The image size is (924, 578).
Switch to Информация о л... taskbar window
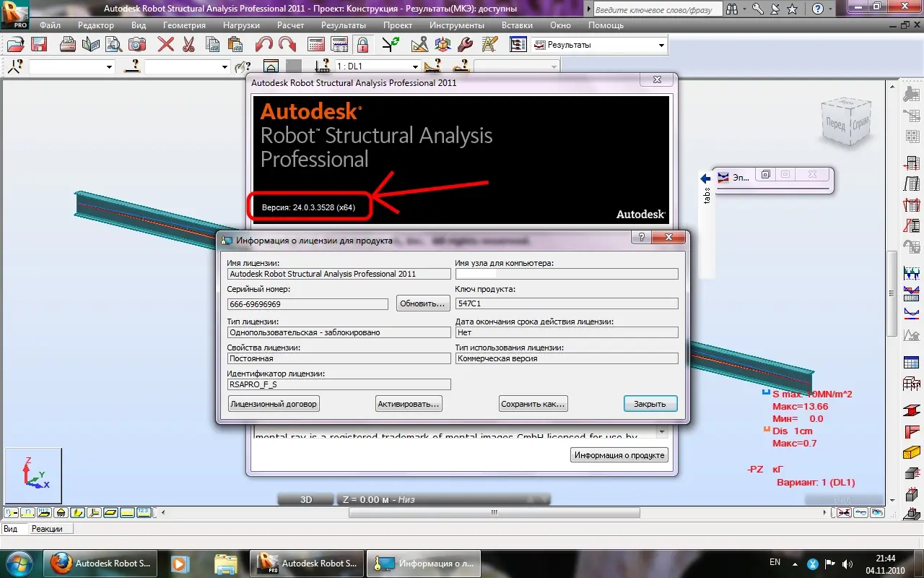pos(423,564)
